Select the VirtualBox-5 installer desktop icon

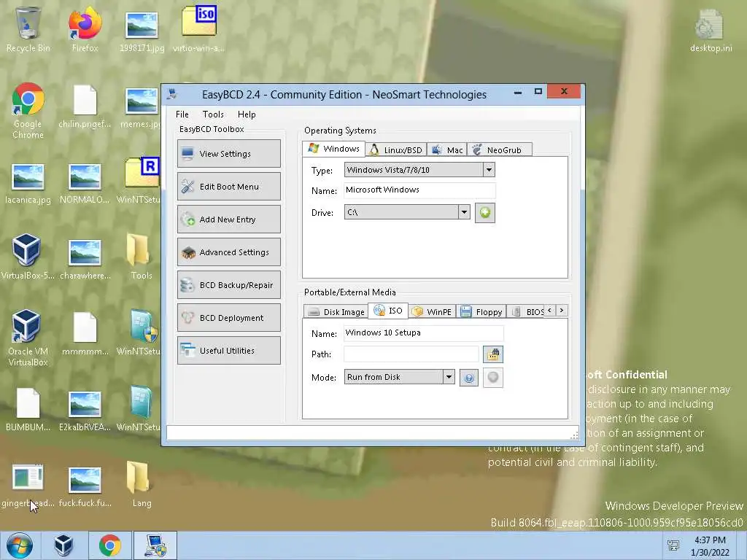(28, 256)
